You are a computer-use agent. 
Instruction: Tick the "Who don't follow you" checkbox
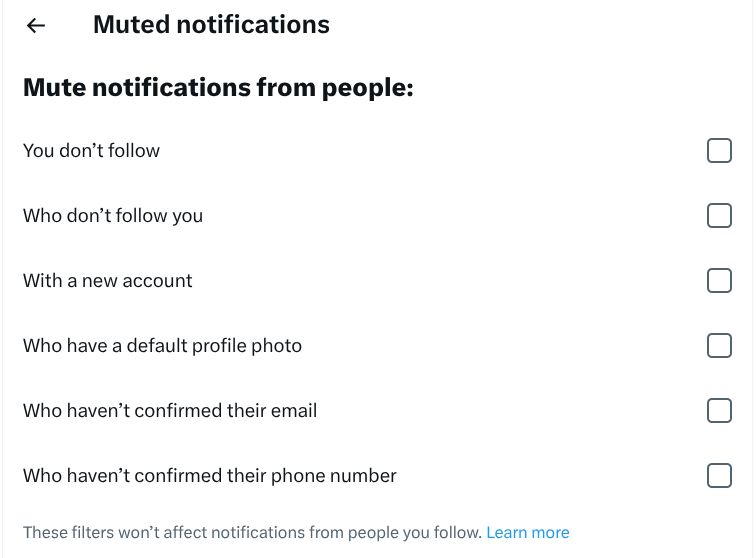pos(719,216)
